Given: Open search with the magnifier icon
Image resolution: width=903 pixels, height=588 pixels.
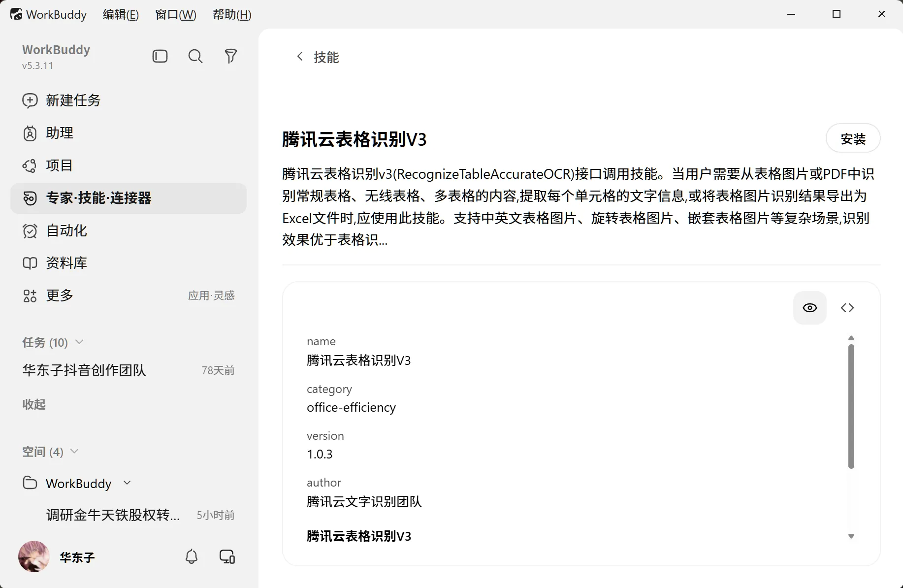Looking at the screenshot, I should pyautogui.click(x=195, y=56).
